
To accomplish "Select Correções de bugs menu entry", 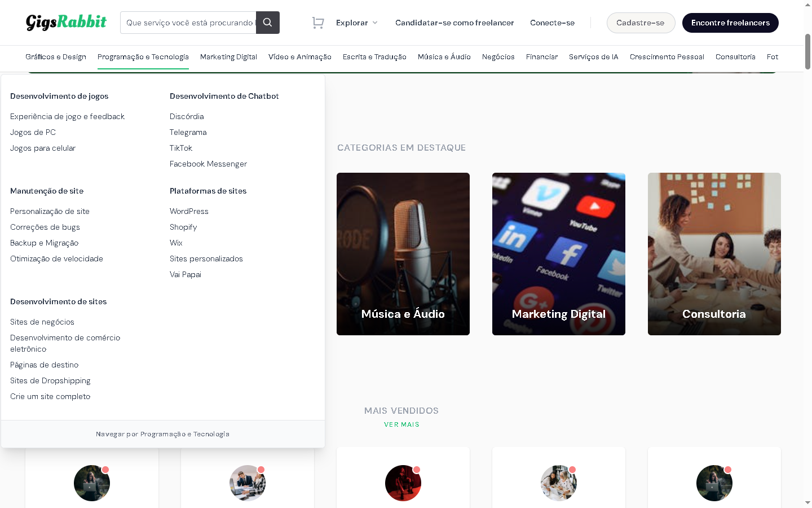I will 45,227.
